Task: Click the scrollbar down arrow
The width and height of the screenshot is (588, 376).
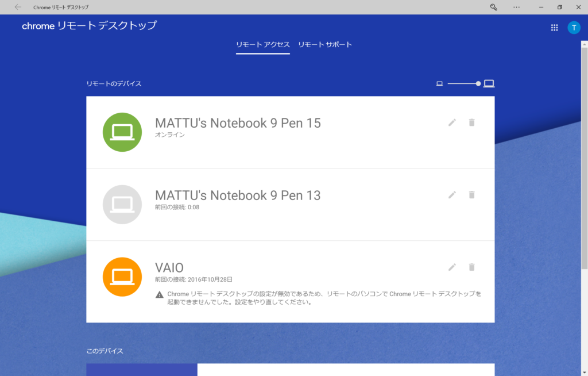Action: coord(584,373)
